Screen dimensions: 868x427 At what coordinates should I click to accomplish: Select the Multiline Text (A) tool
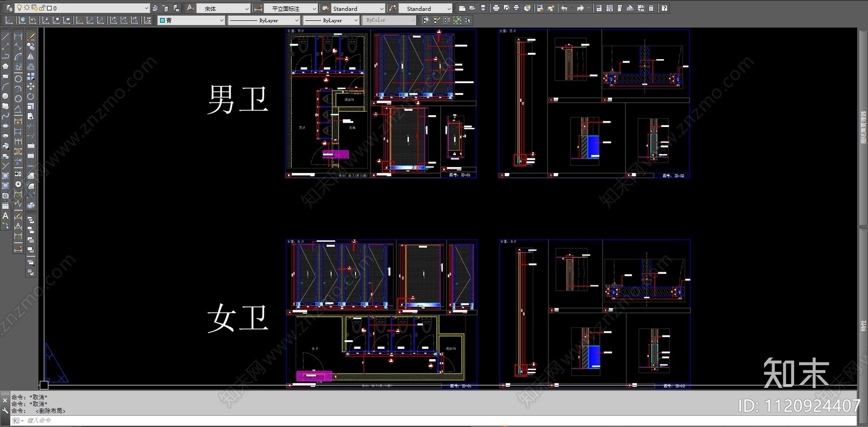coord(5,215)
